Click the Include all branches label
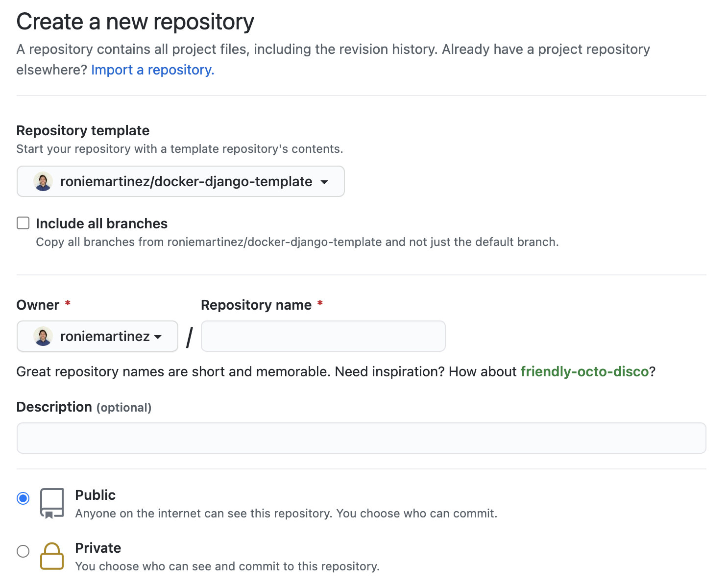The image size is (728, 588). (x=102, y=223)
